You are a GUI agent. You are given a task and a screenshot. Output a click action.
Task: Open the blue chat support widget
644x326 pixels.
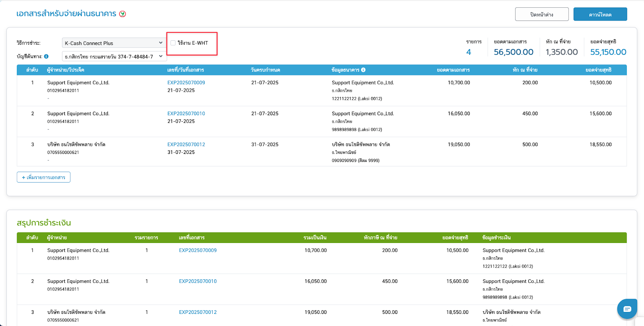point(627,309)
